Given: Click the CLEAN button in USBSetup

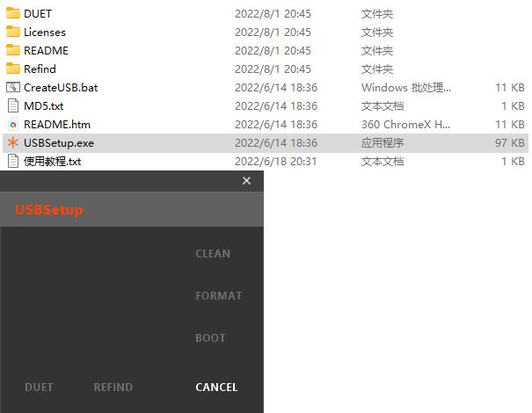Looking at the screenshot, I should point(213,254).
